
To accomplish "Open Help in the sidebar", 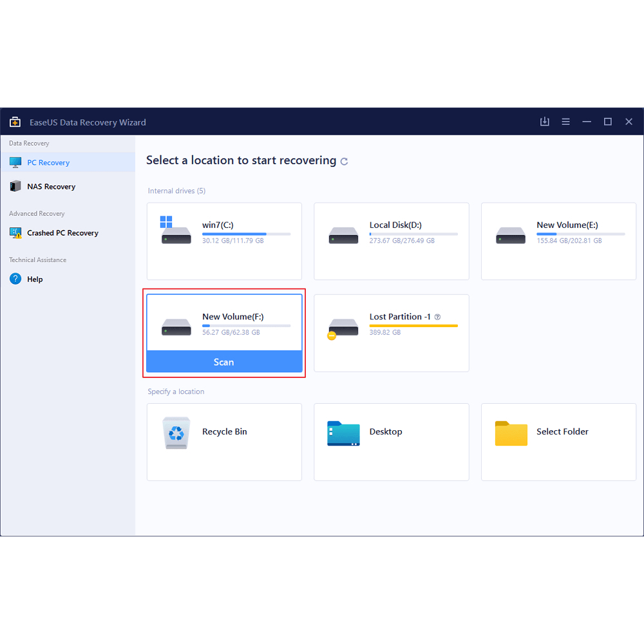I will (x=35, y=279).
